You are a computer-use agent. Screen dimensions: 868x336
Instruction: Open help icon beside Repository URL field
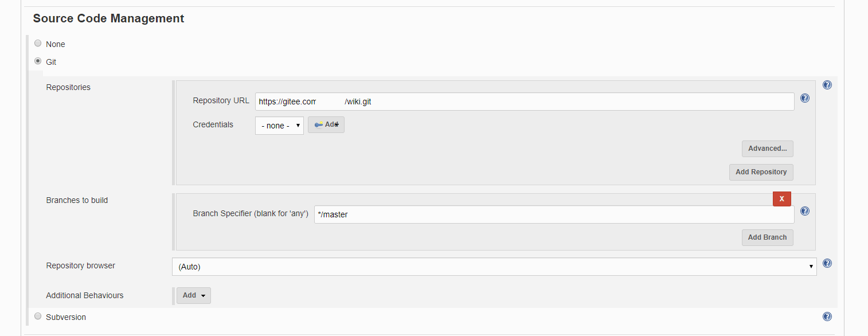804,98
